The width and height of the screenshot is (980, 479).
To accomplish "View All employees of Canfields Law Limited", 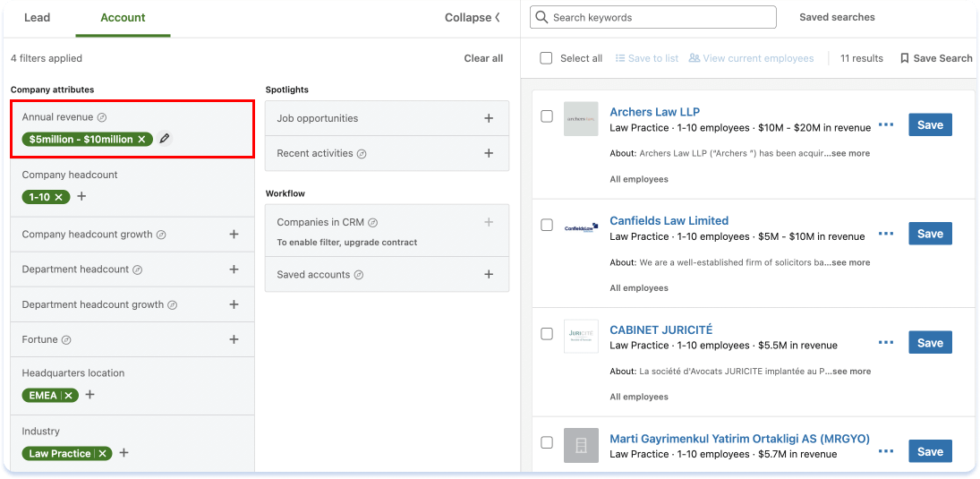I will pos(639,288).
